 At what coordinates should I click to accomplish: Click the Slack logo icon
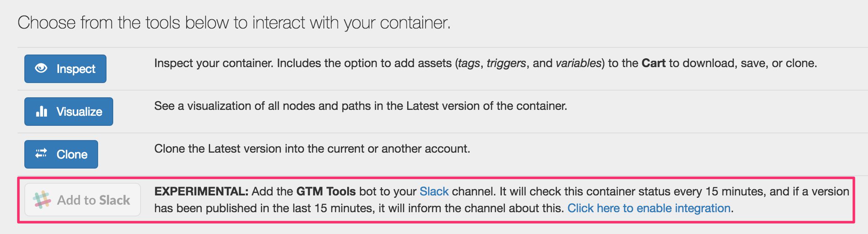point(42,200)
